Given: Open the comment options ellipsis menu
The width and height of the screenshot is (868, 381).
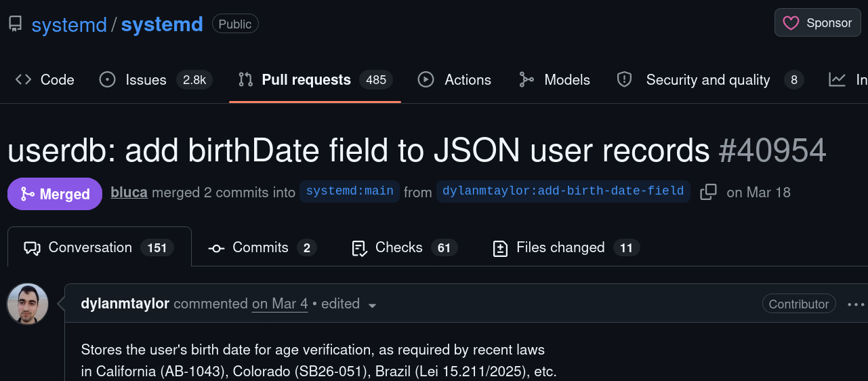Looking at the screenshot, I should click(x=856, y=304).
